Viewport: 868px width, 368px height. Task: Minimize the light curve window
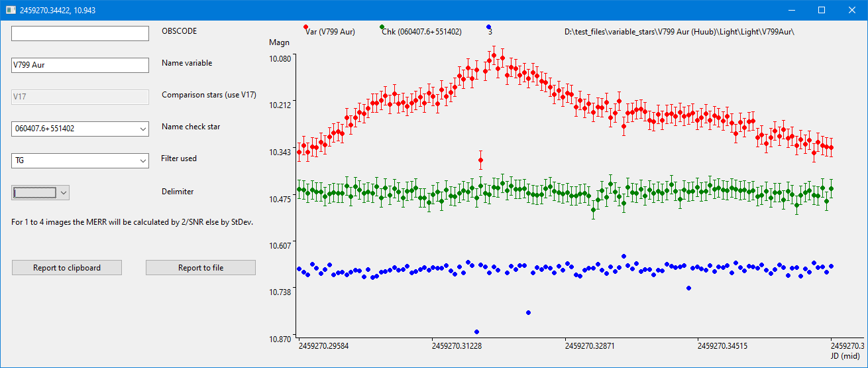coord(790,10)
